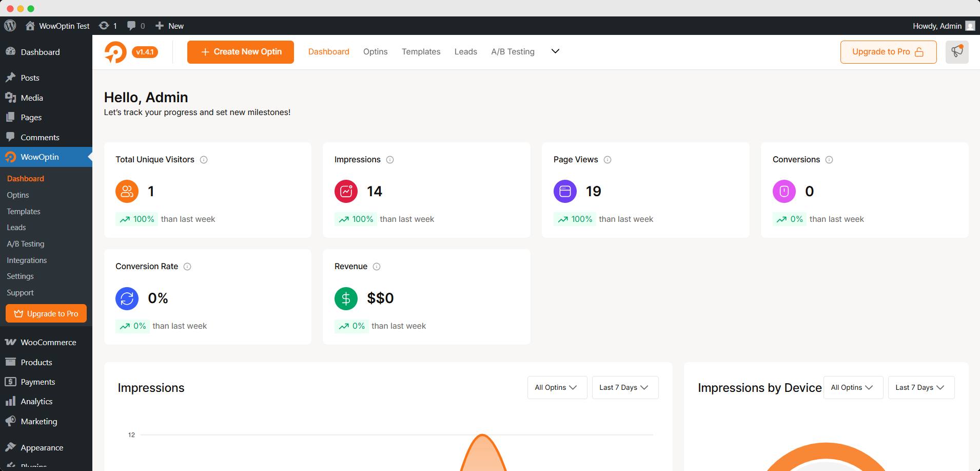Click the blue conversion rate refresh icon

pyautogui.click(x=127, y=298)
